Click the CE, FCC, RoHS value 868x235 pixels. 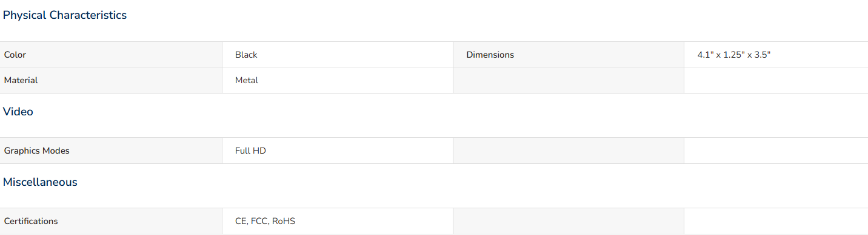265,221
